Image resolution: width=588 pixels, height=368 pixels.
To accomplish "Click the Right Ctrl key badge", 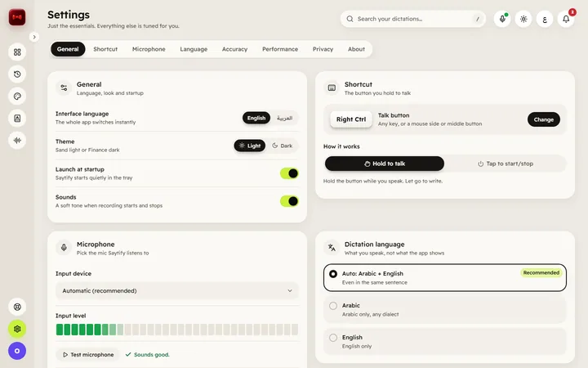I will pos(351,119).
